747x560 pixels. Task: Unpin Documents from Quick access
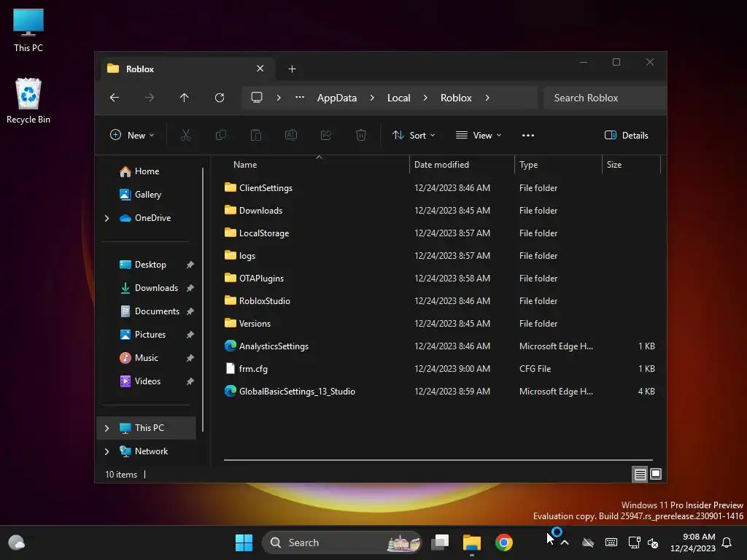point(190,311)
